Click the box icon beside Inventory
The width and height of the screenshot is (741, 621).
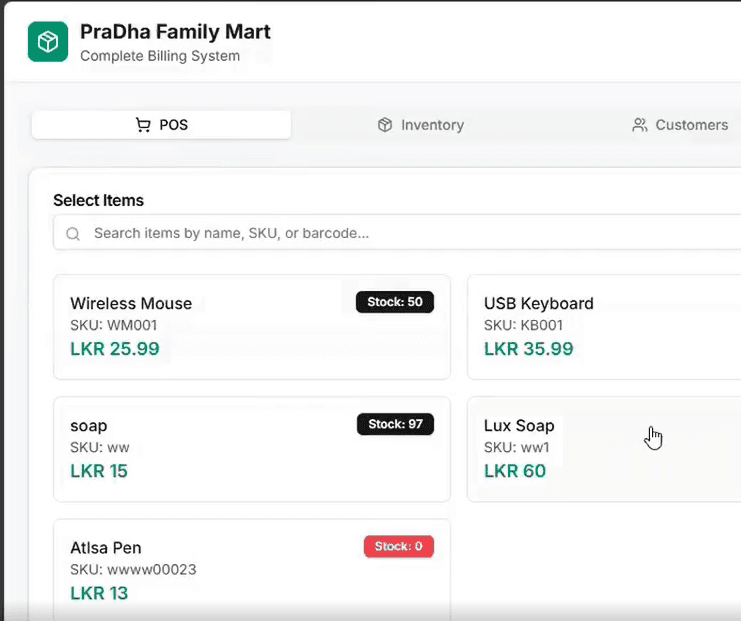tap(385, 125)
